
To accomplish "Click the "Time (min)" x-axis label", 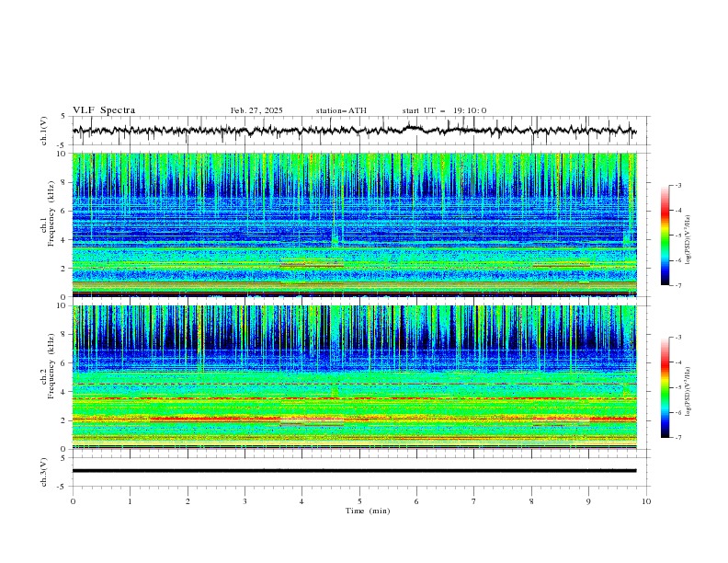I will point(368,511).
